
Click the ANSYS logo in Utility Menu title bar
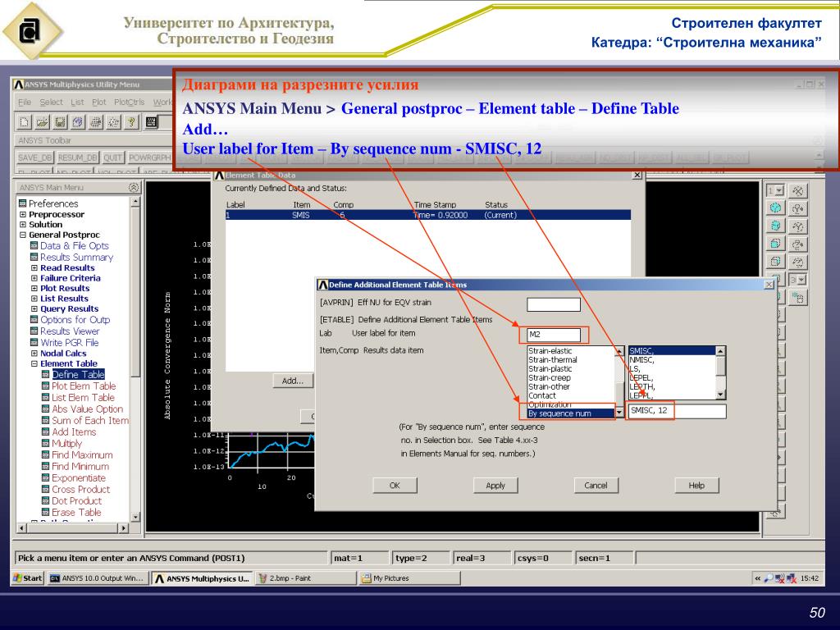(19, 84)
